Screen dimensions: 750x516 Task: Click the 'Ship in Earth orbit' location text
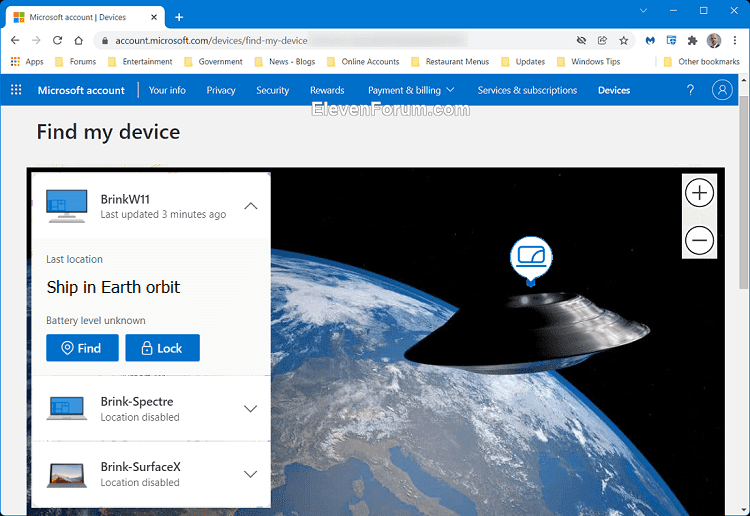tap(113, 287)
